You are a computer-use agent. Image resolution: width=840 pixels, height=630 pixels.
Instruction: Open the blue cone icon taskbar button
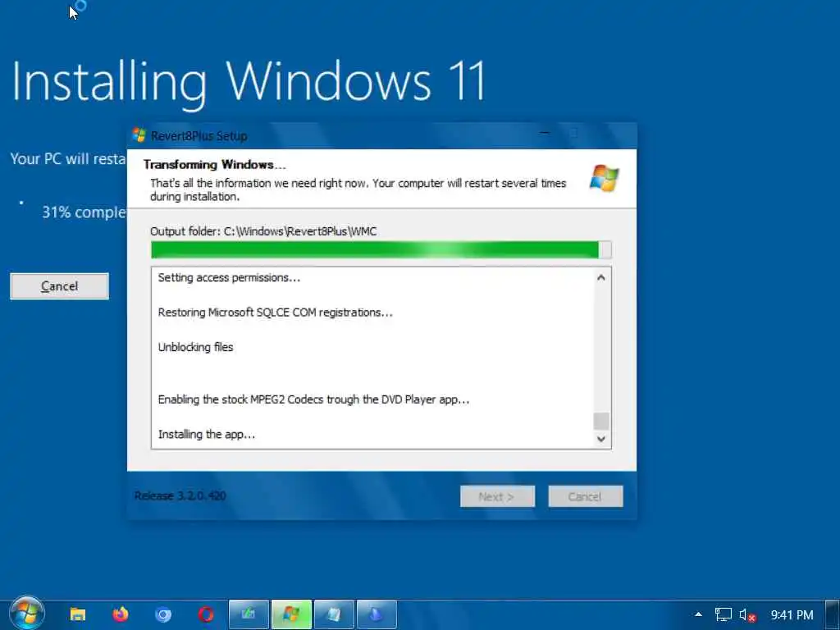(377, 614)
